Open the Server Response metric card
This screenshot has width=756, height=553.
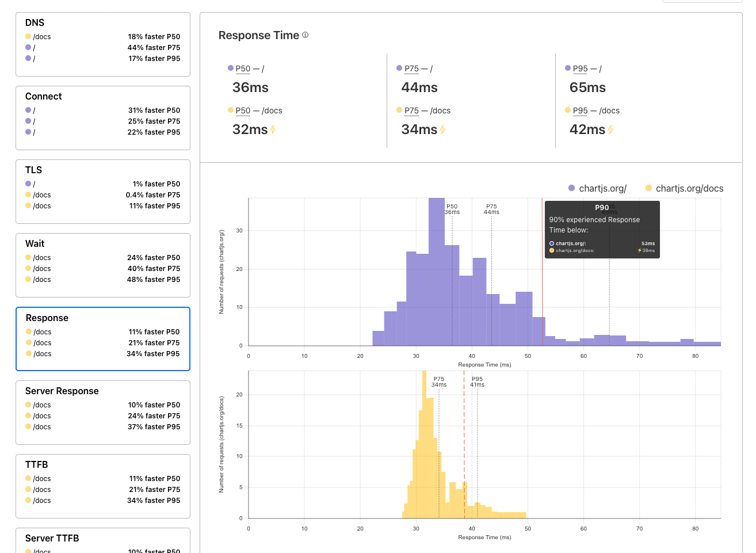click(x=103, y=413)
